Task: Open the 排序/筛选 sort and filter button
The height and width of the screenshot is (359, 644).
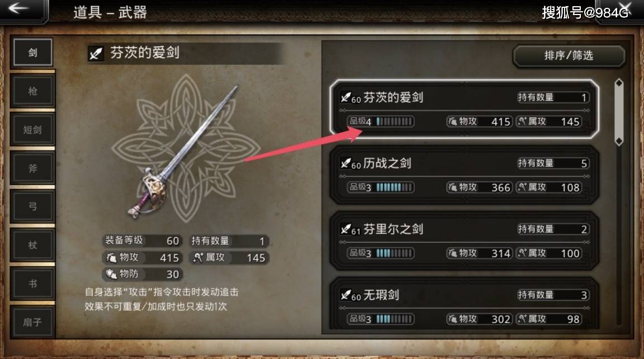Action: coord(569,55)
